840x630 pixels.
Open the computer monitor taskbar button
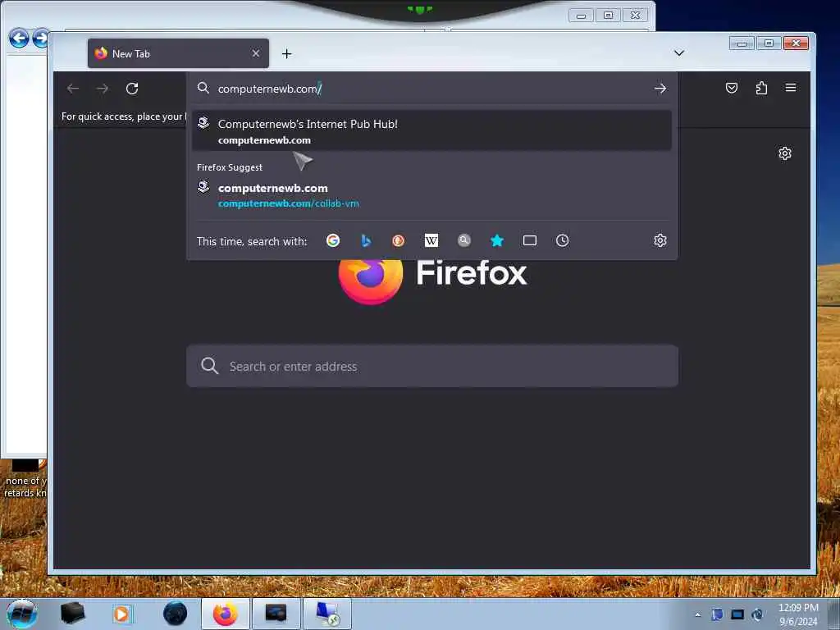(x=327, y=614)
